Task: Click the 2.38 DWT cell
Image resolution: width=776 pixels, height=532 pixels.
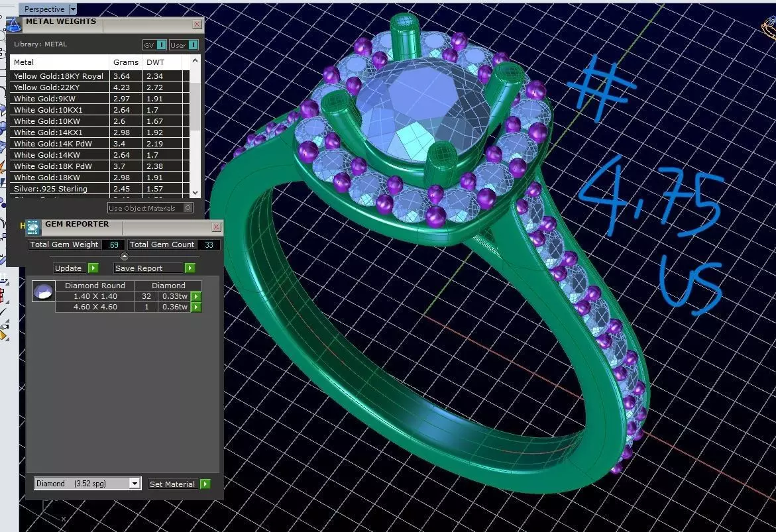Action: [x=162, y=166]
